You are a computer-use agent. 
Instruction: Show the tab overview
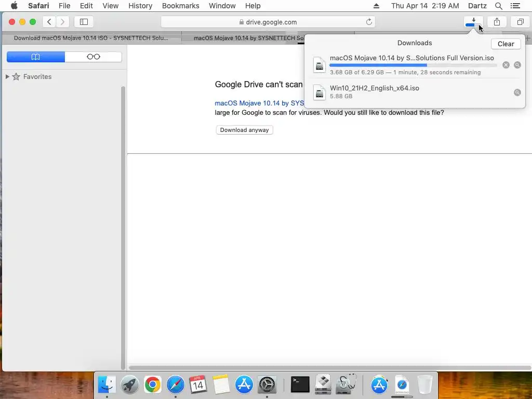point(520,22)
